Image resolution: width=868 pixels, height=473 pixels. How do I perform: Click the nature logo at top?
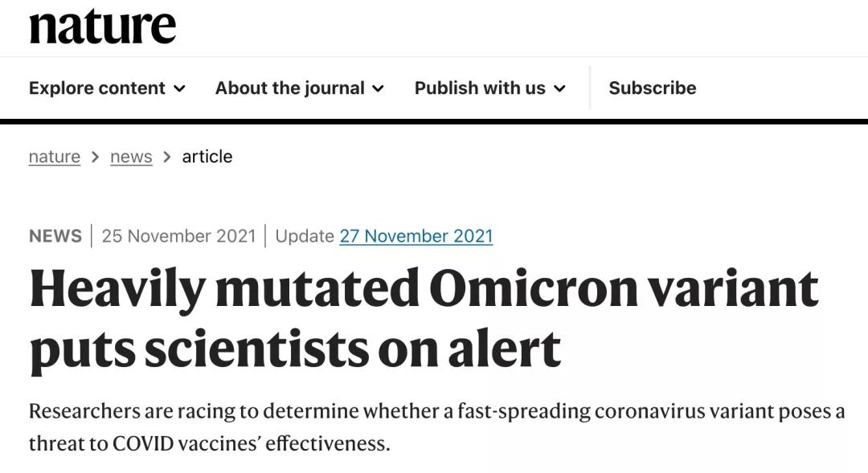pos(102,26)
